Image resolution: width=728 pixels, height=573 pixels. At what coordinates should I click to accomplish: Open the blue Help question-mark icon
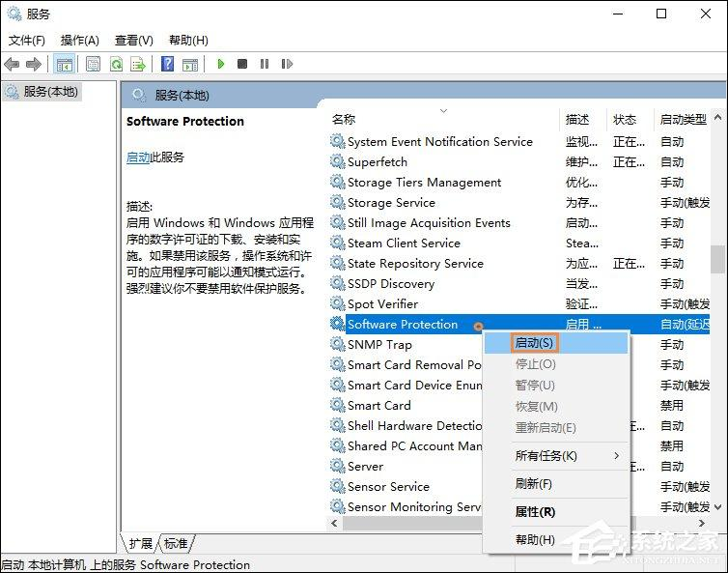coord(167,64)
